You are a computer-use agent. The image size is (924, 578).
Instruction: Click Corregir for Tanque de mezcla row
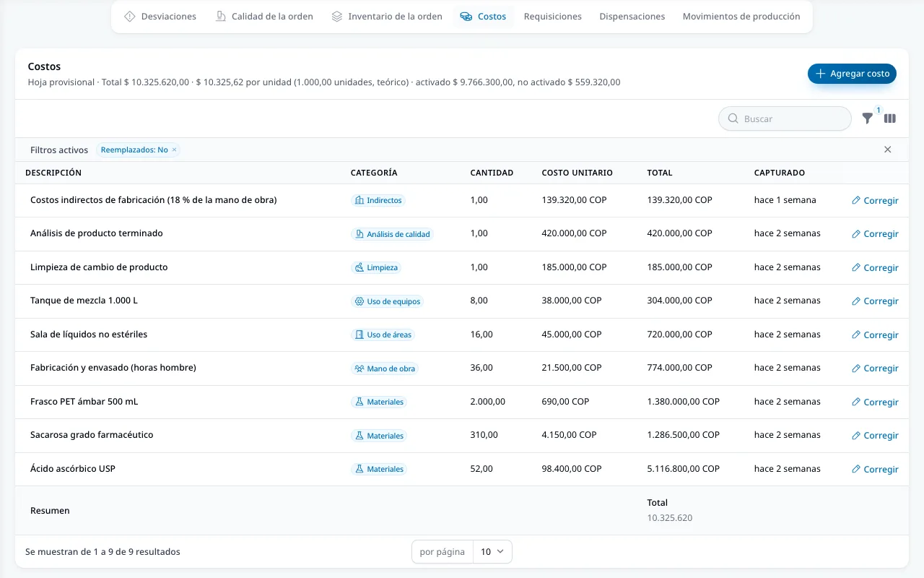click(x=875, y=301)
